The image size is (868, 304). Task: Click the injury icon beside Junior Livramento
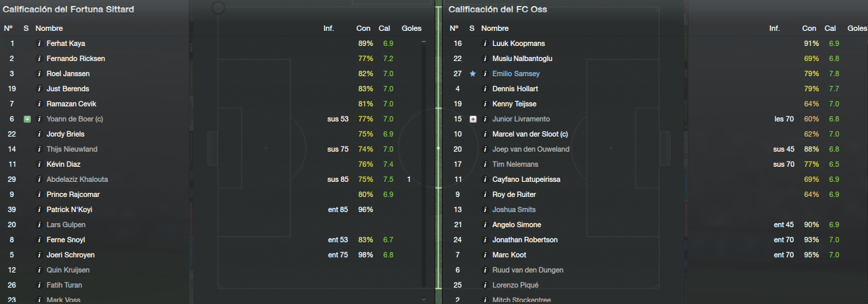click(x=473, y=119)
